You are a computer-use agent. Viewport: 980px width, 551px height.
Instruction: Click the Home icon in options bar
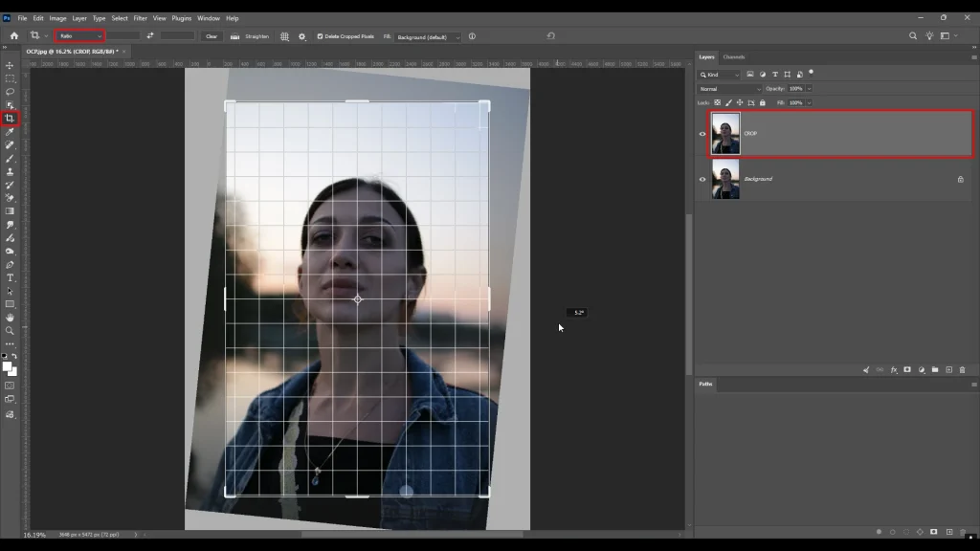(13, 36)
